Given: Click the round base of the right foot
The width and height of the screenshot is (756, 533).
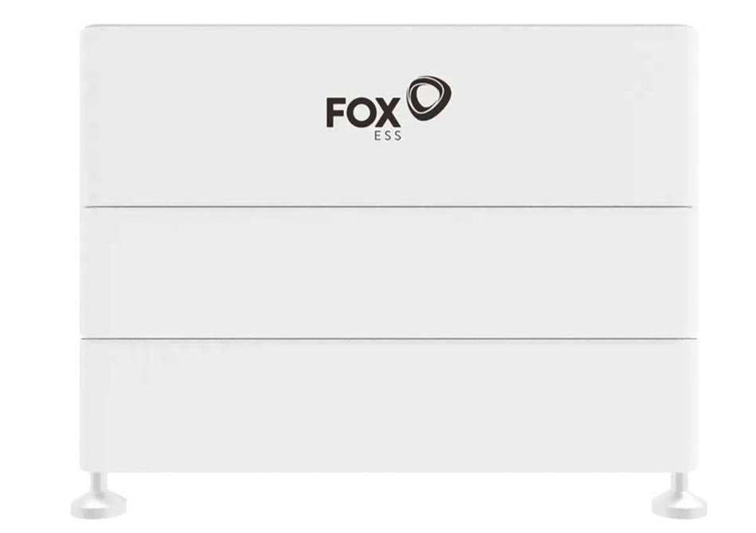Looking at the screenshot, I should 680,505.
